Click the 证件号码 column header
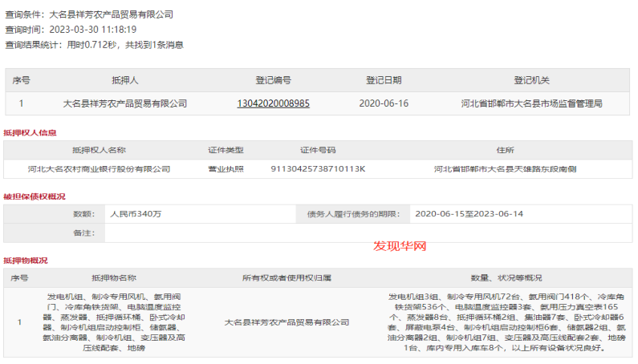This screenshot has height=364, width=638. (318, 150)
